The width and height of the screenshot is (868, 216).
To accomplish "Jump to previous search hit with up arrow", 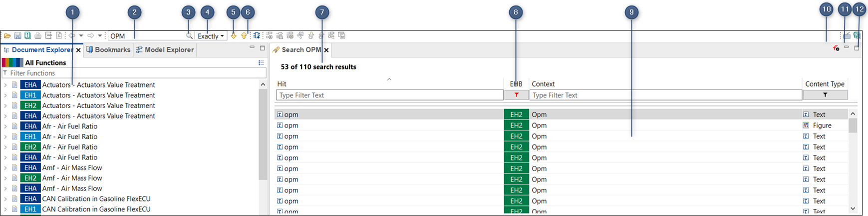I will [244, 36].
